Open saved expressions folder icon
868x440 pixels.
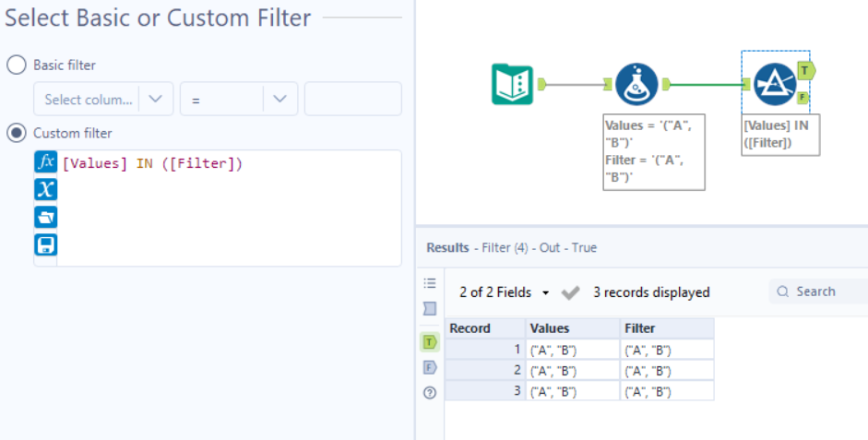(45, 217)
